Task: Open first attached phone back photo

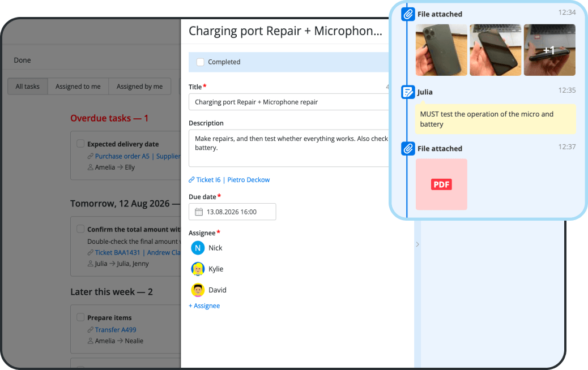Action: 441,50
